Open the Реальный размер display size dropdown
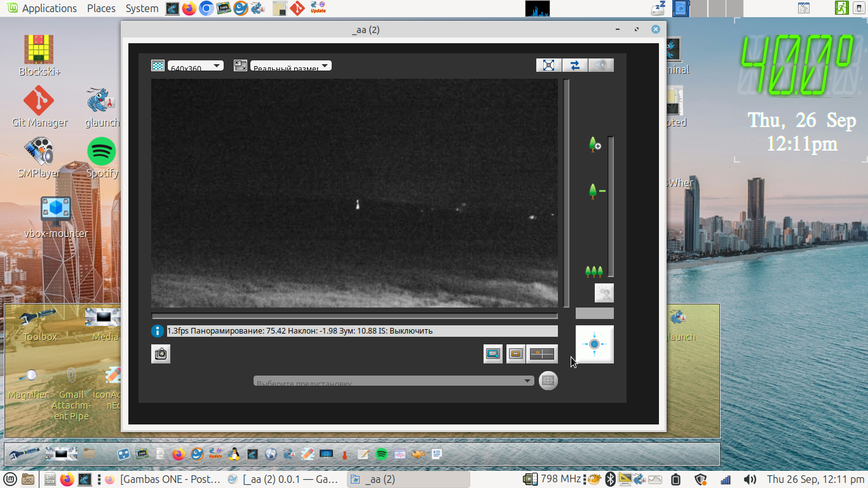Viewport: 868px width, 488px height. pos(290,65)
